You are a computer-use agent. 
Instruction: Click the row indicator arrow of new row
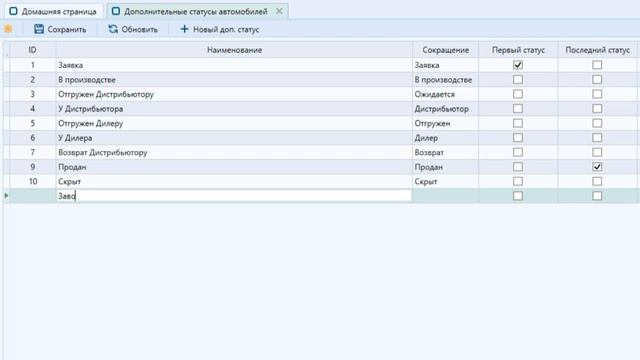(6, 196)
